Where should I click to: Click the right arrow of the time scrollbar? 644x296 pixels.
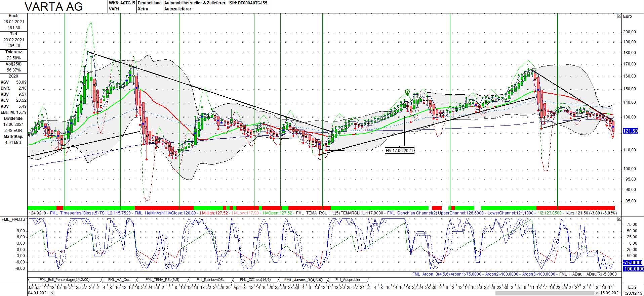point(597,293)
